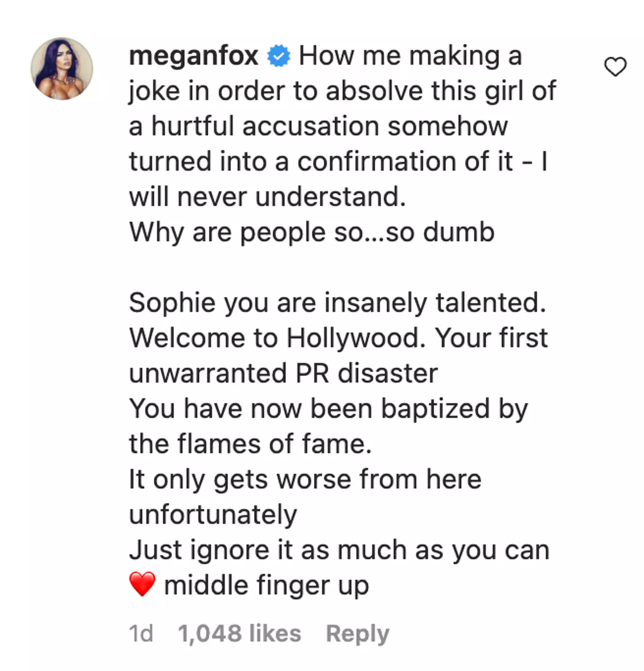
Task: Click the 'It only gets worse from here' line
Action: pos(305,479)
